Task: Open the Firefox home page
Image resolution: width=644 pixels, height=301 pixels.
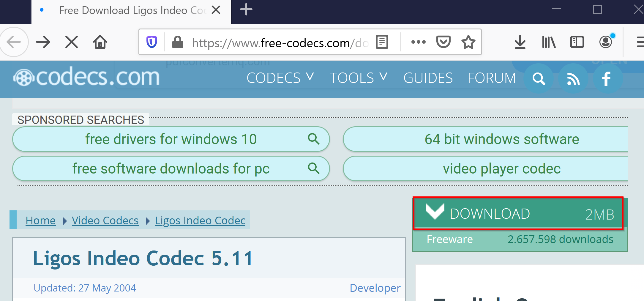Action: click(100, 42)
